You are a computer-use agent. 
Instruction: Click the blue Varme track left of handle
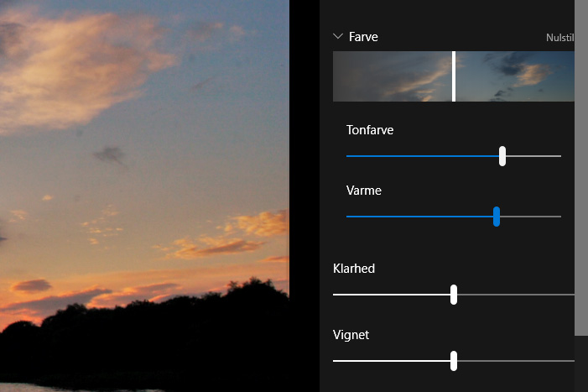pos(419,217)
